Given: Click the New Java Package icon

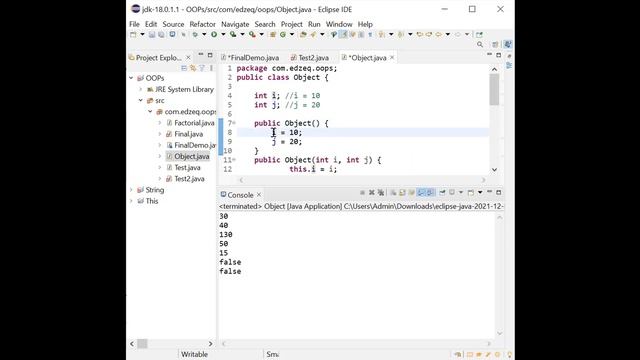Looking at the screenshot, I should tap(273, 35).
